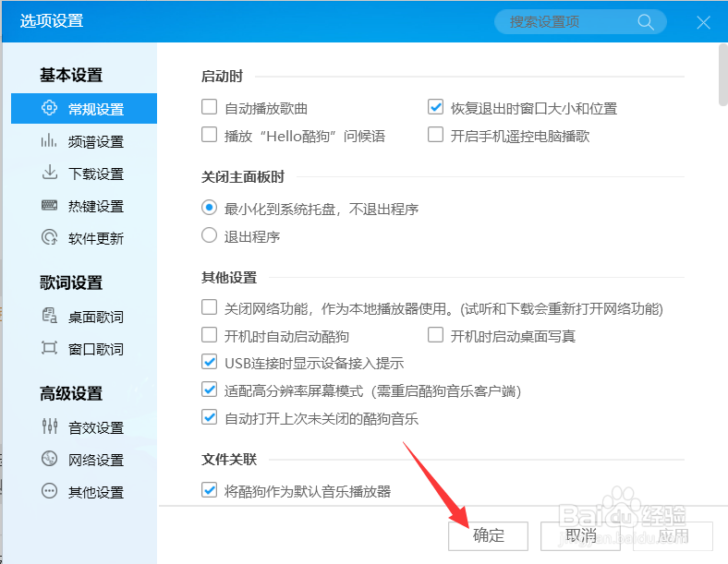Click the 搜索设置项 search field
The height and width of the screenshot is (564, 728).
(x=580, y=22)
